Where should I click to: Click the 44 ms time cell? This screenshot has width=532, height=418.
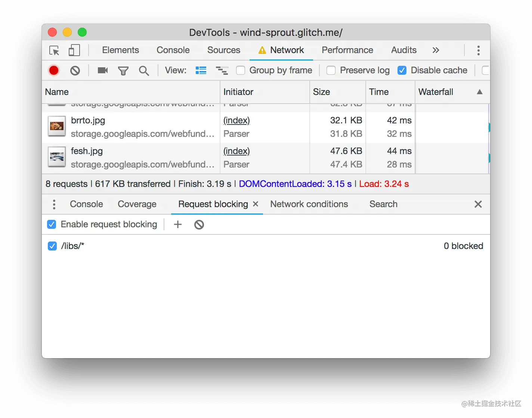point(399,151)
